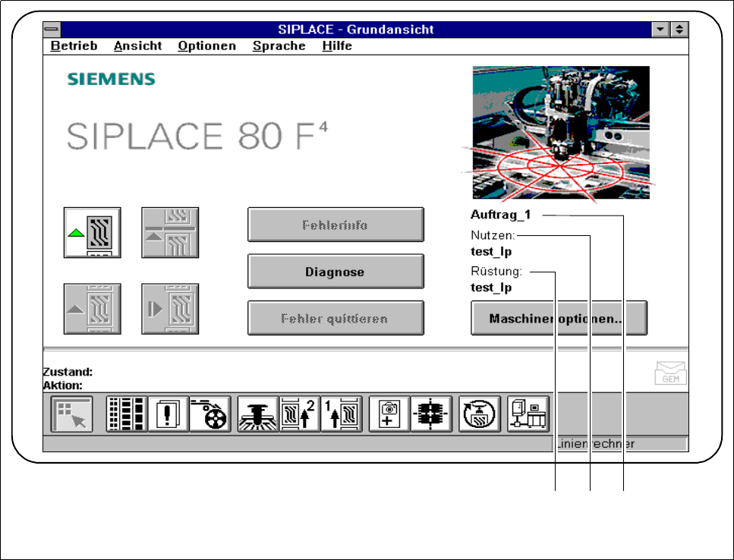The image size is (734, 560).
Task: Select the component centering crosshair icon
Action: coord(431,414)
